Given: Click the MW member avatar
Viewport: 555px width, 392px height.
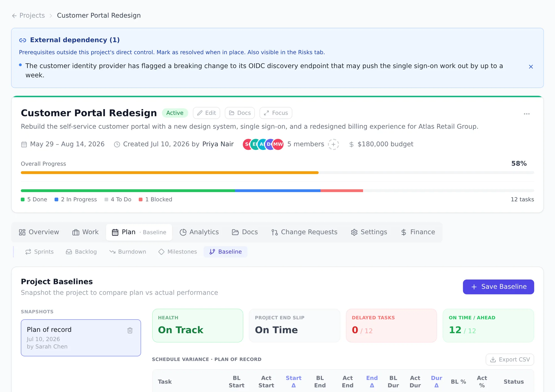Looking at the screenshot, I should pyautogui.click(x=278, y=144).
